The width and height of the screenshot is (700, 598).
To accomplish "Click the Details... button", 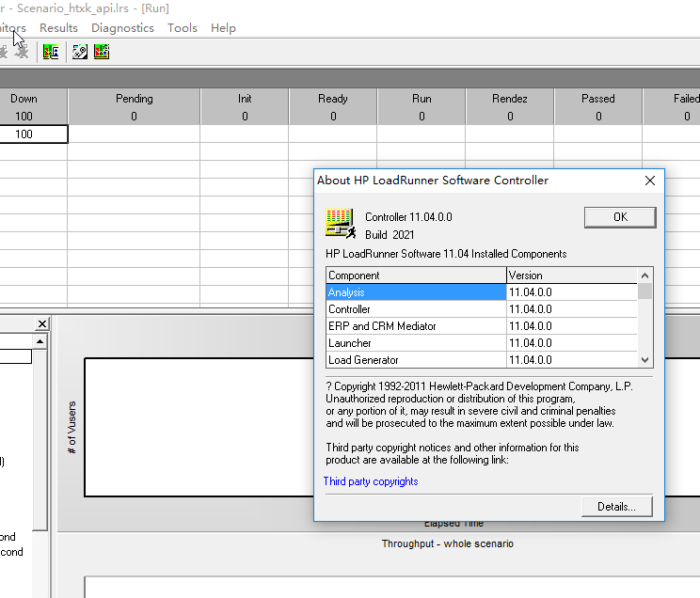I will point(616,507).
